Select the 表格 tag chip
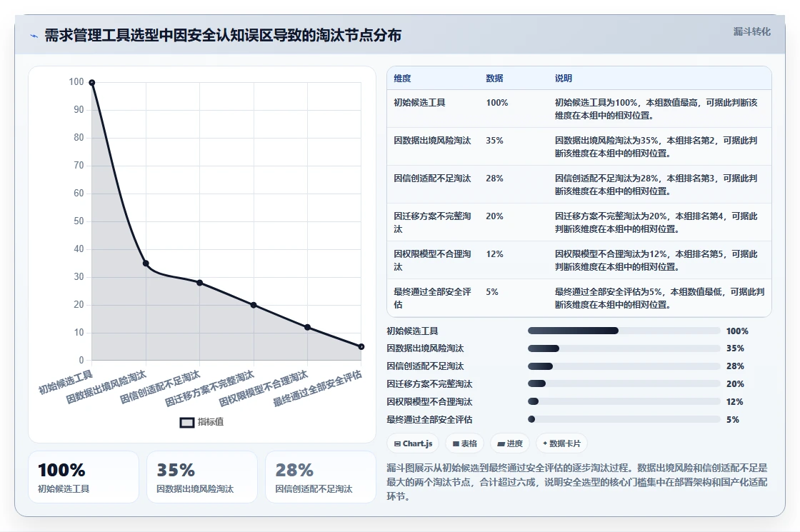 click(465, 443)
